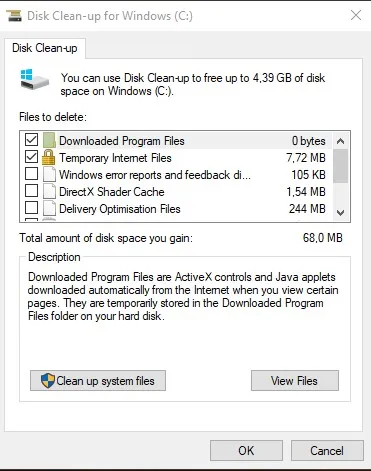The height and width of the screenshot is (471, 371).
Task: Enable the Windows error reports checkbox
Action: point(31,174)
